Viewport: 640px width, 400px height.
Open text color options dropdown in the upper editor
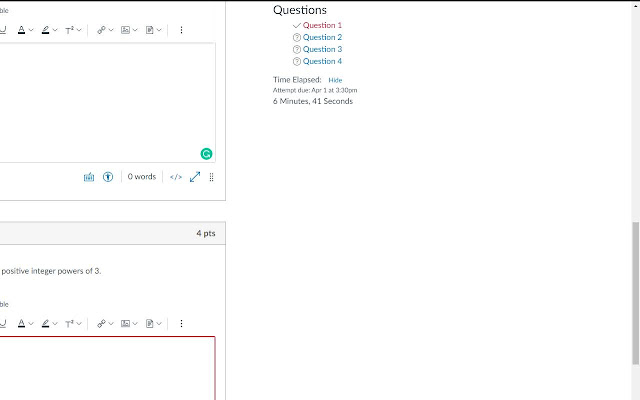(x=31, y=30)
